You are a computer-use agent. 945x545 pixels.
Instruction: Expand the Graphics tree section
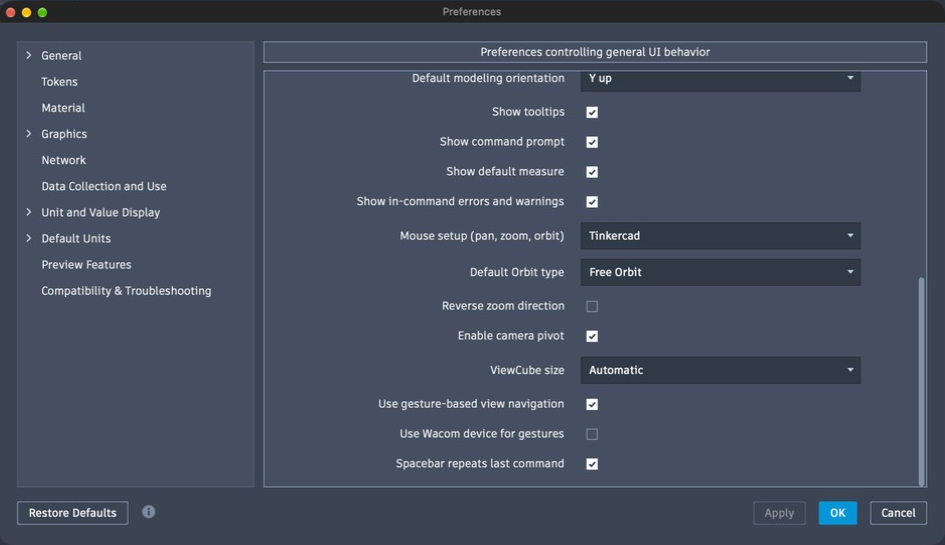tap(28, 133)
